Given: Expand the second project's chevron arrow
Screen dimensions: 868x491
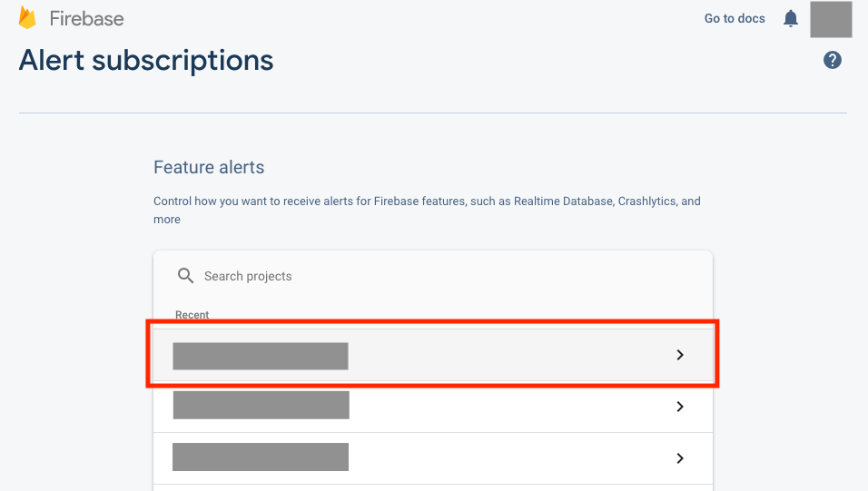Looking at the screenshot, I should coord(680,407).
